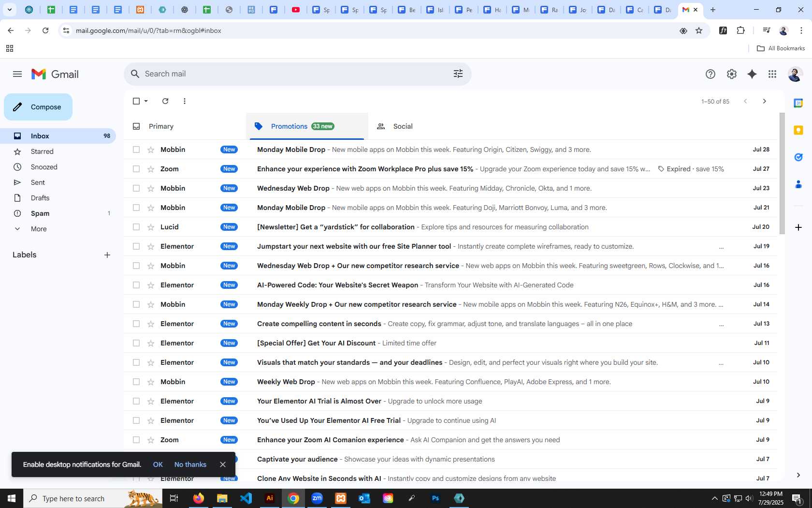Image resolution: width=812 pixels, height=508 pixels.
Task: Star the Monday Mobile Drop Jul 28 email
Action: [x=151, y=149]
